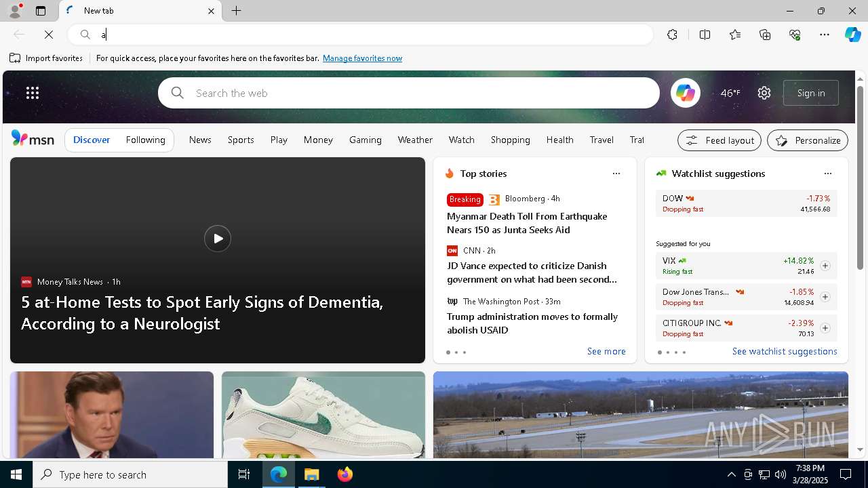Open the Health category
This screenshot has width=868, height=488.
(x=560, y=140)
